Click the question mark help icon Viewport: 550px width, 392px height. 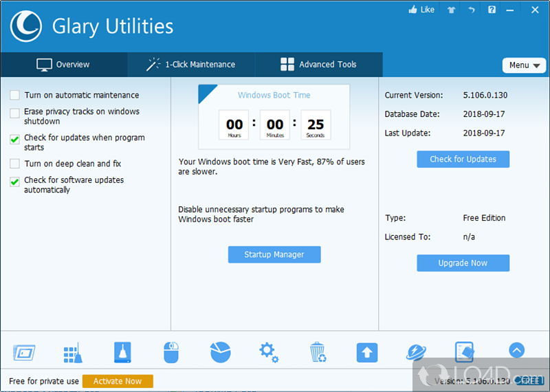click(x=492, y=10)
